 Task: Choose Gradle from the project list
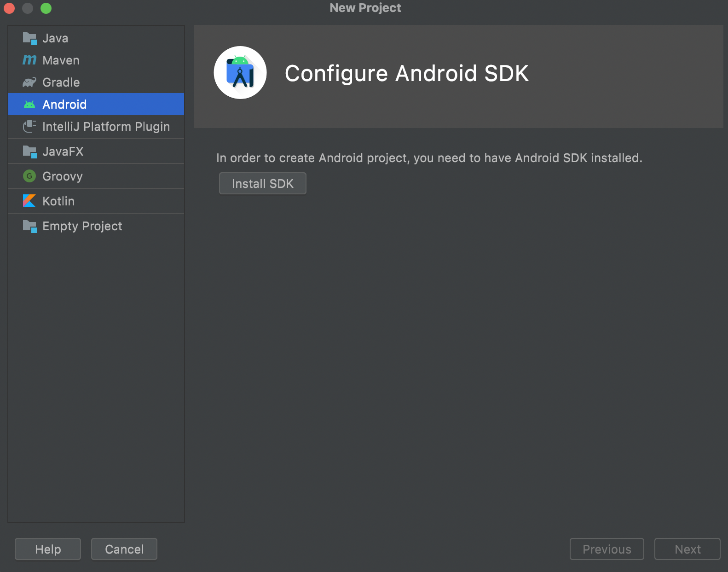click(x=96, y=82)
